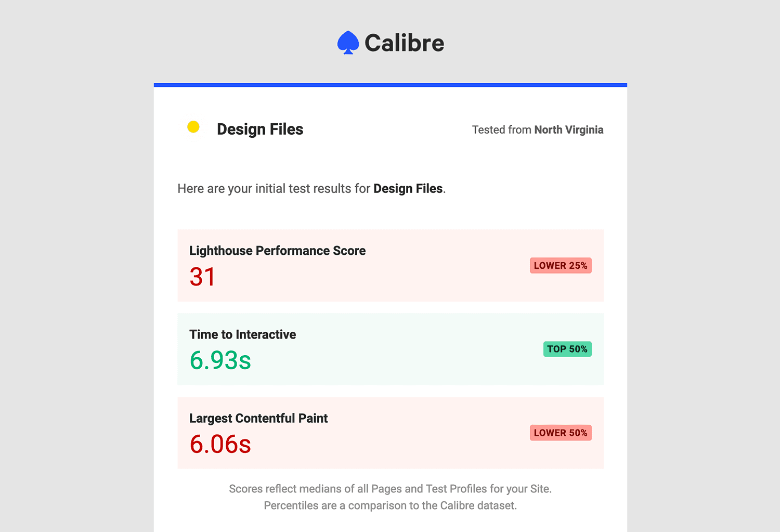This screenshot has height=532, width=780.
Task: Select the Largest Contentful Paint label
Action: coord(258,418)
